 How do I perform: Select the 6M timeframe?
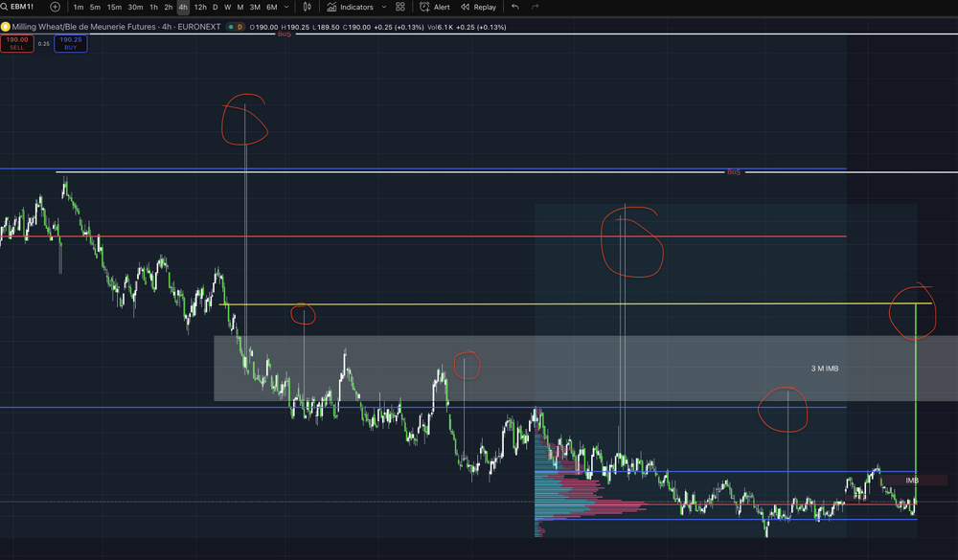272,8
